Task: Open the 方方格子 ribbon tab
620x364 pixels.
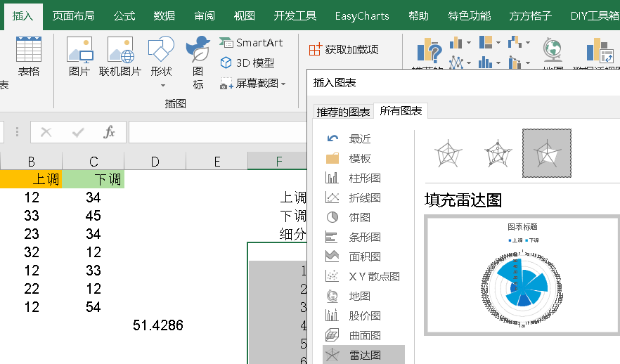Action: coord(530,15)
